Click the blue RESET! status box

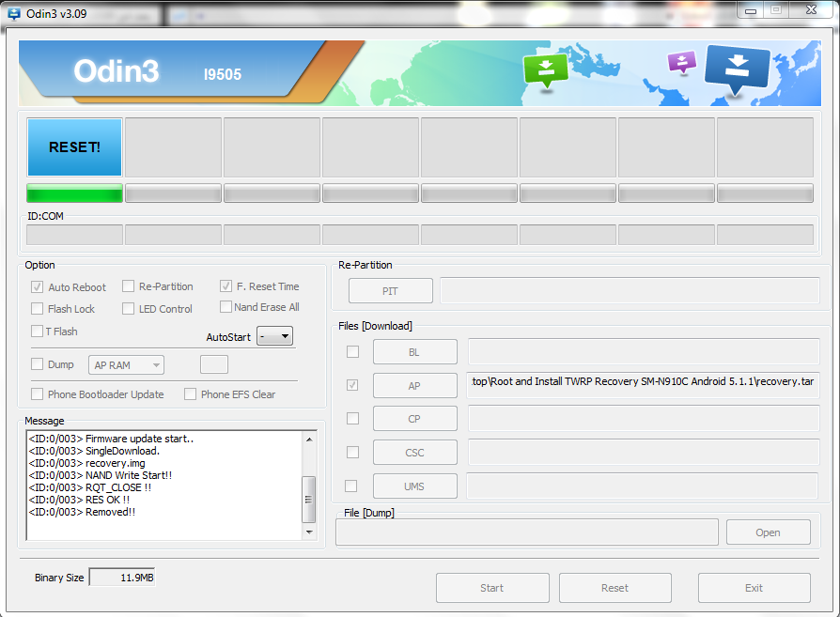(x=74, y=147)
